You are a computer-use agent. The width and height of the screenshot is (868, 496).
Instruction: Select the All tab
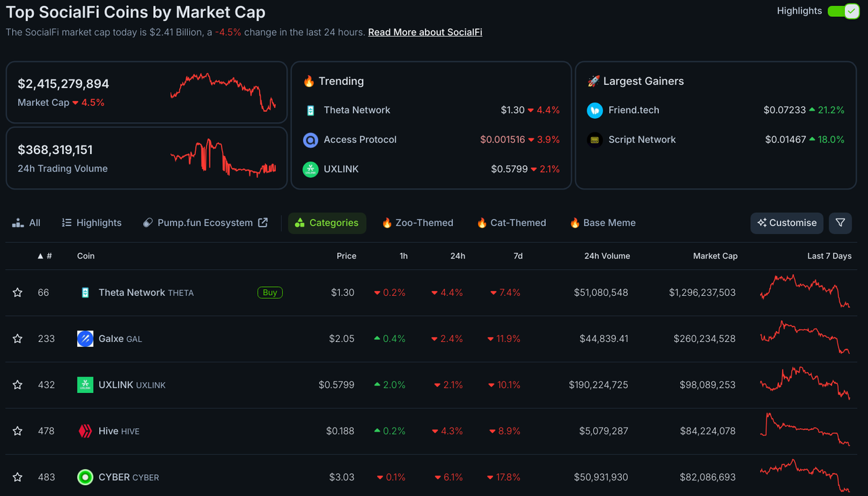point(26,223)
